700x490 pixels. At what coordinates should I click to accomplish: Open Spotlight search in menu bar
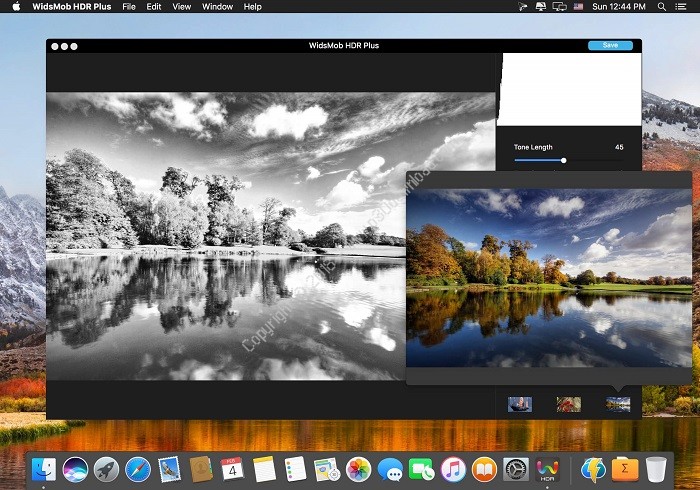click(x=663, y=6)
